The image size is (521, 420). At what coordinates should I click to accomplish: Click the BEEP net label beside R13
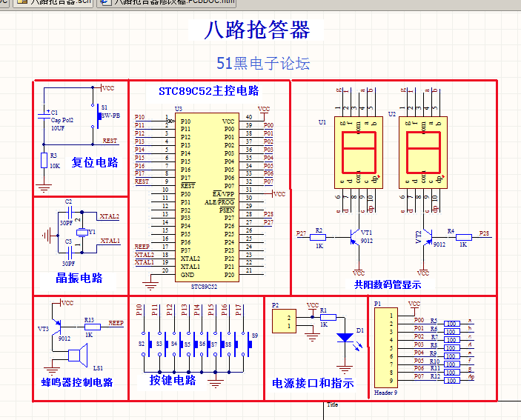click(x=116, y=323)
